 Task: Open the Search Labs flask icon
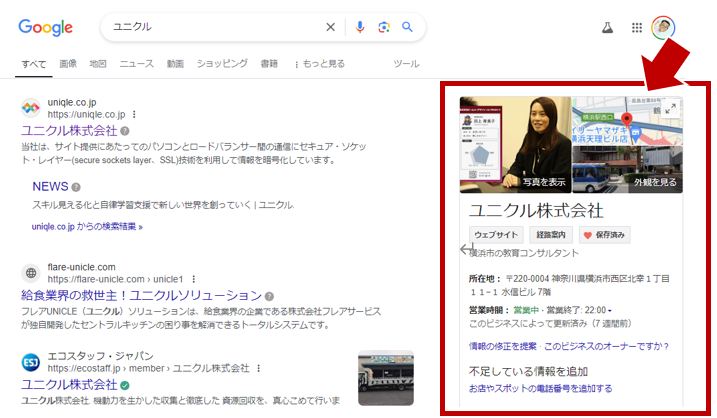point(606,28)
